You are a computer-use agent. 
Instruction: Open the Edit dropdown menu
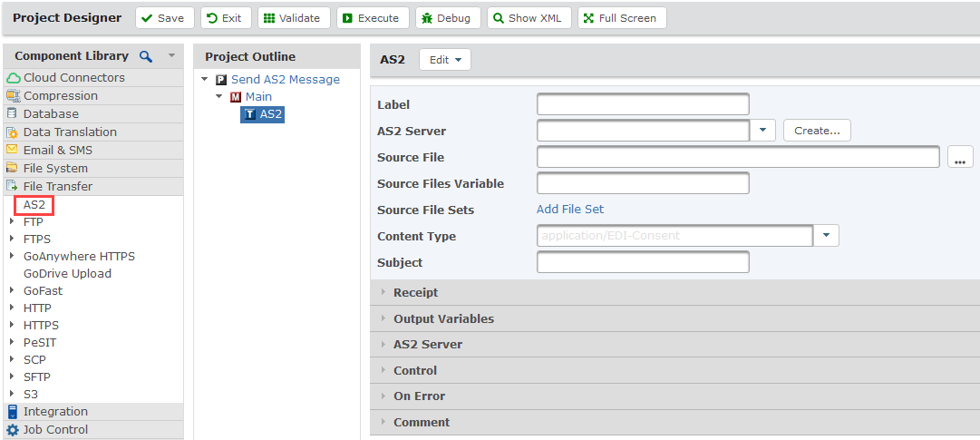click(445, 60)
